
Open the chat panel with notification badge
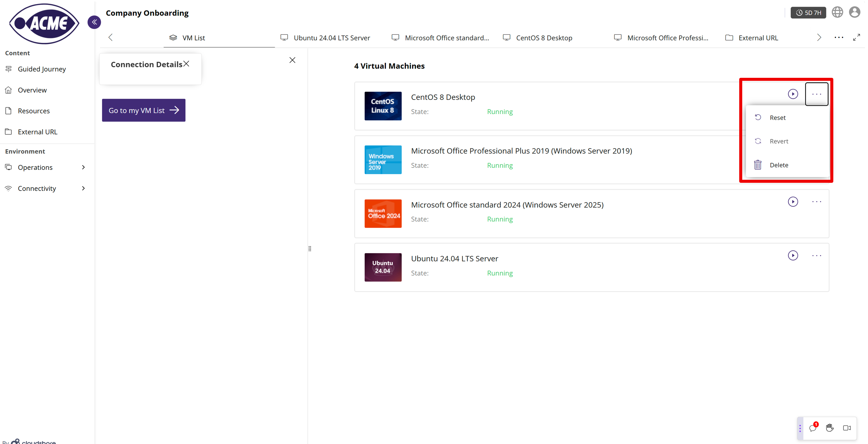(x=813, y=428)
